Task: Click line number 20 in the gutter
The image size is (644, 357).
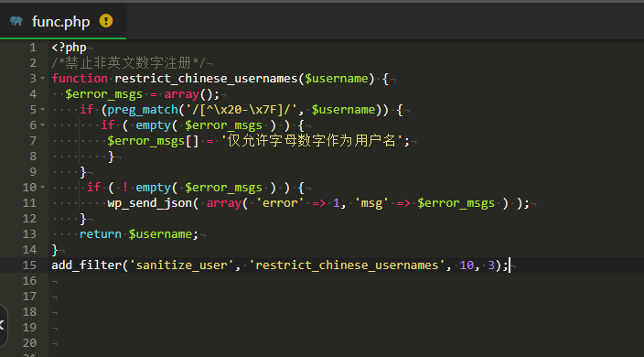Action: coord(29,342)
